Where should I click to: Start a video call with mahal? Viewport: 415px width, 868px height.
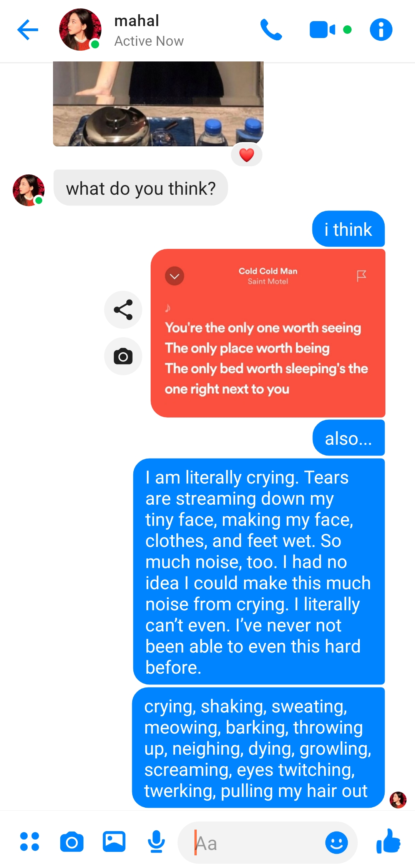322,30
